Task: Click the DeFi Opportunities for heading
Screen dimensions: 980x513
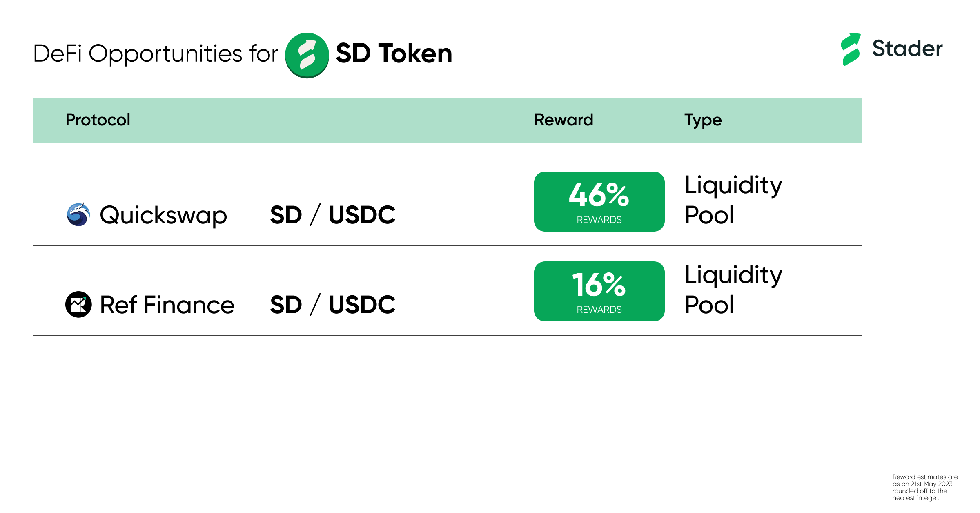Action: tap(156, 54)
